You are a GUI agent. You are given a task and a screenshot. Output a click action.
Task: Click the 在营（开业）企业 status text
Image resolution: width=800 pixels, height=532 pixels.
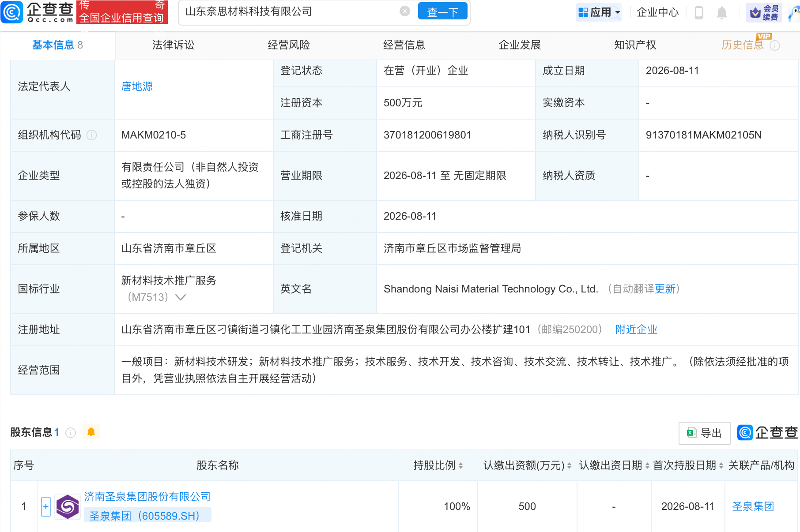426,71
